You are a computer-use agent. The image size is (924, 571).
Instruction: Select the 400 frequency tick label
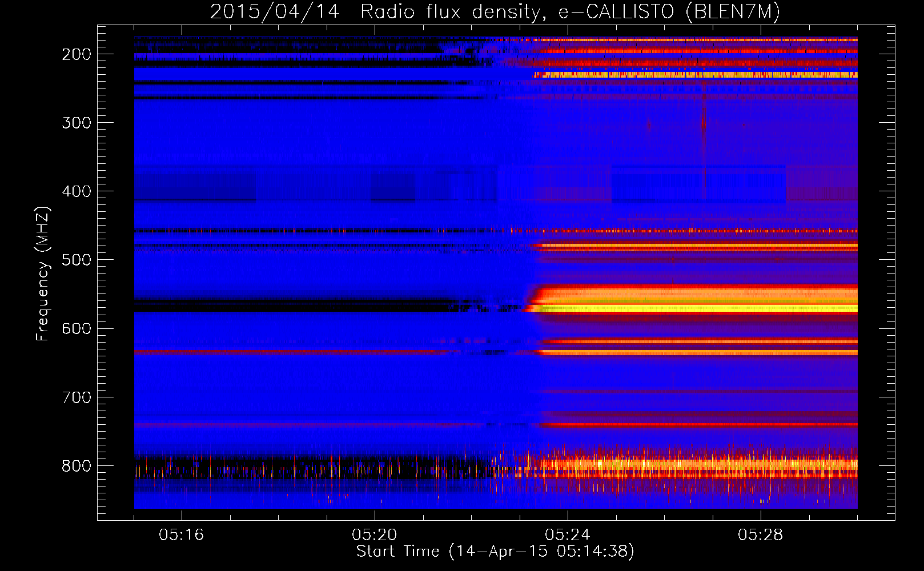pos(77,191)
